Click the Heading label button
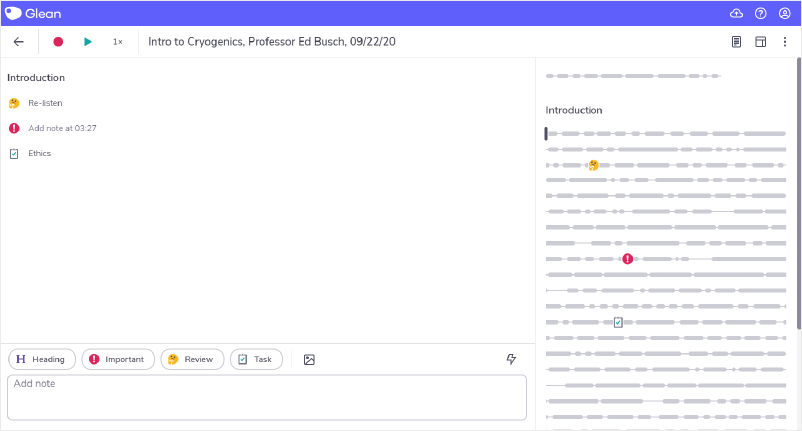802x431 pixels. [41, 359]
